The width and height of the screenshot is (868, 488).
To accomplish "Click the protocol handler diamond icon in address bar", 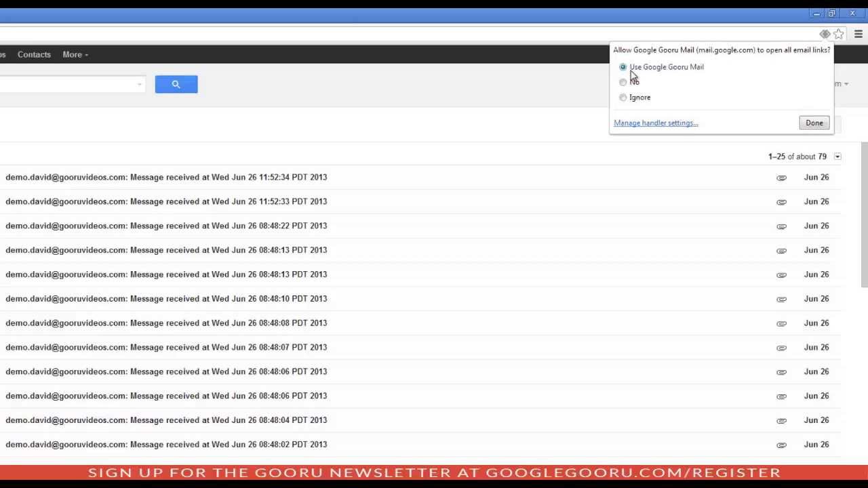I will (825, 34).
